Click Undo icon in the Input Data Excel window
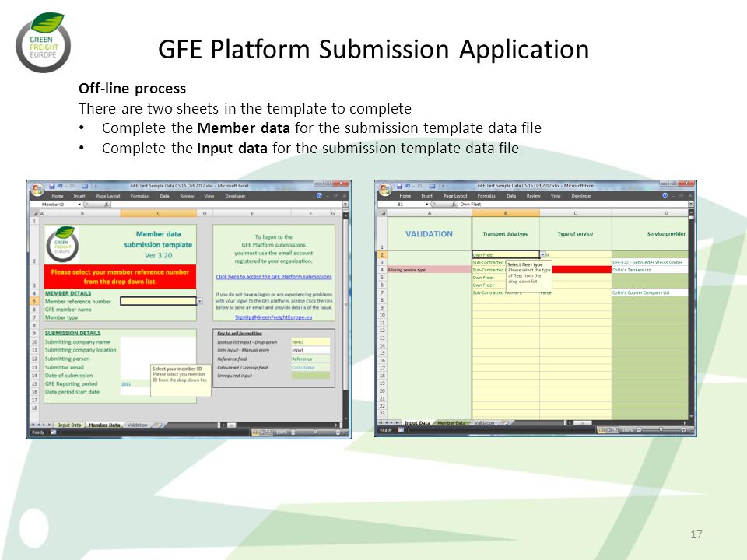The width and height of the screenshot is (747, 560). point(409,186)
